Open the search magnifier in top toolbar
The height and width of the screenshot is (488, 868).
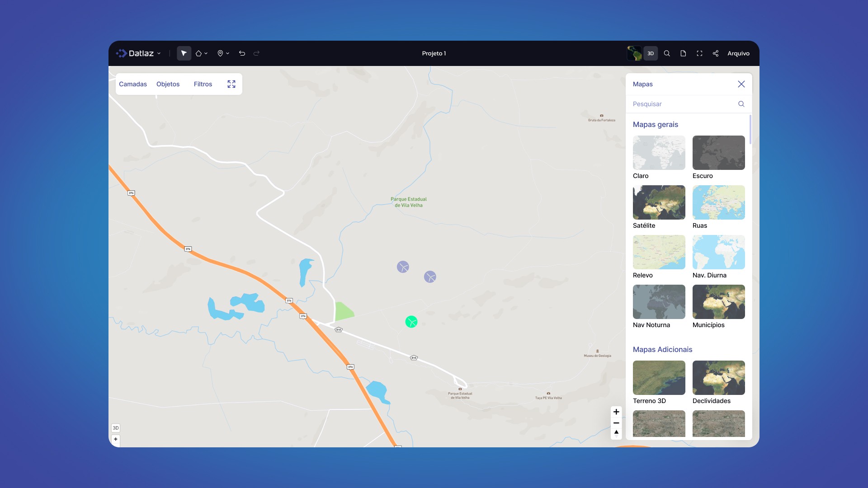(x=667, y=53)
